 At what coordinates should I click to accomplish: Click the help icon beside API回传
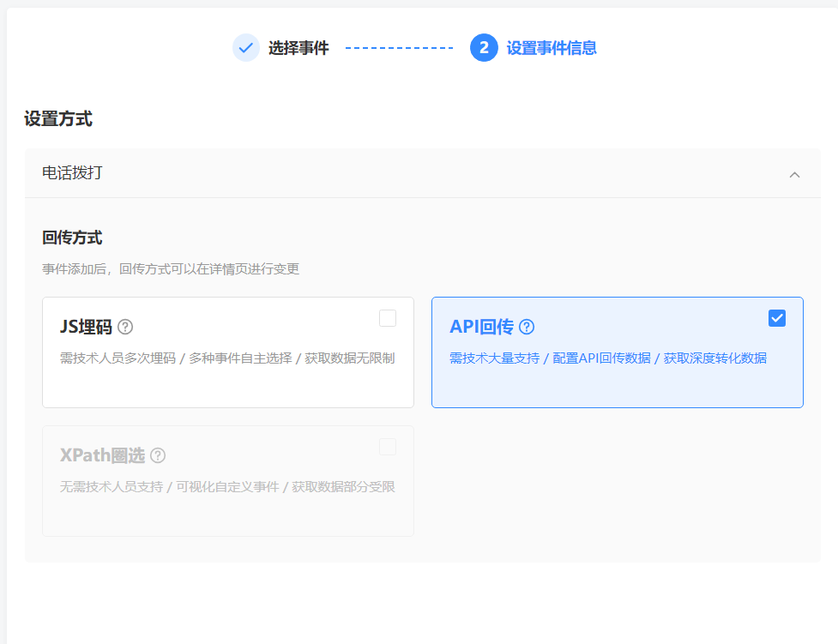coord(527,327)
